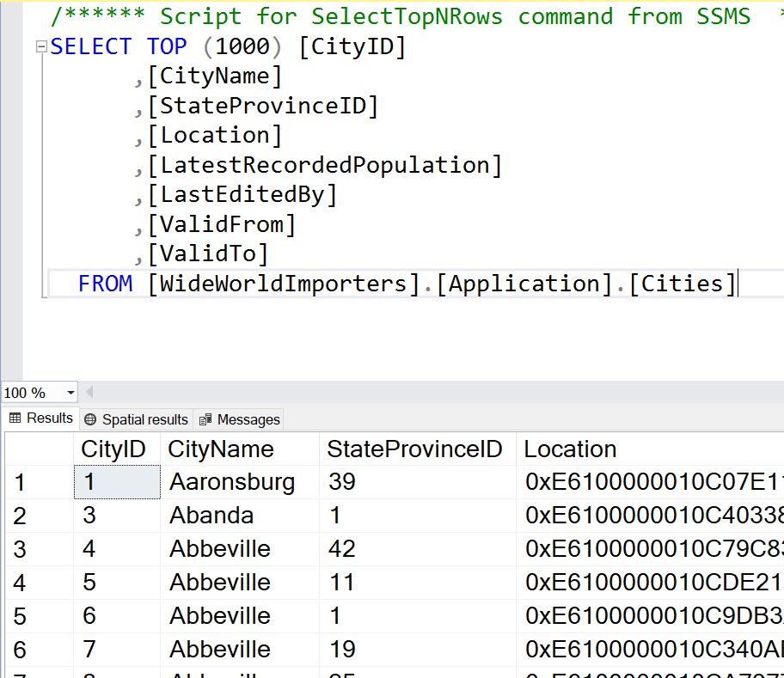The width and height of the screenshot is (784, 678).
Task: Select row header number 2 in results
Action: point(40,516)
